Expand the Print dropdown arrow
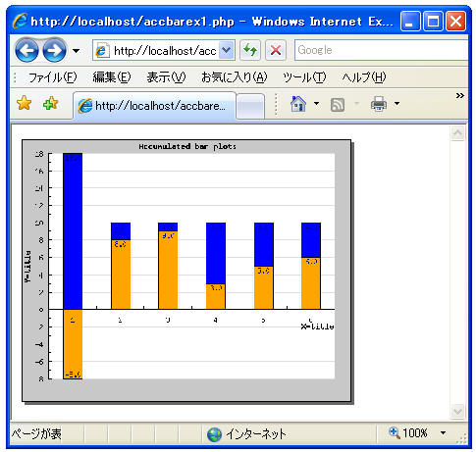Screen dimensions: 476x452 [397, 104]
